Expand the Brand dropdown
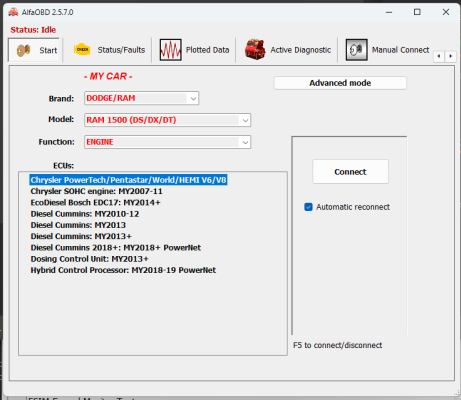Viewport: 461px width, 400px height. click(193, 98)
